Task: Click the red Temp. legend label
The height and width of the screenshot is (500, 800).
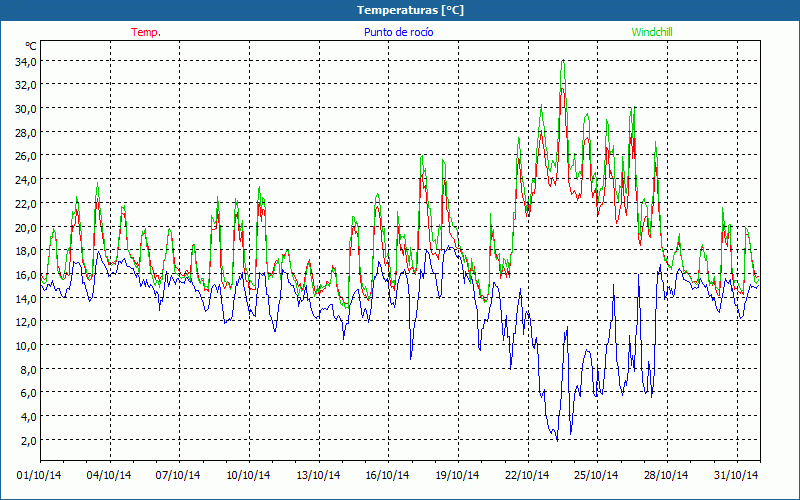Action: 146,32
